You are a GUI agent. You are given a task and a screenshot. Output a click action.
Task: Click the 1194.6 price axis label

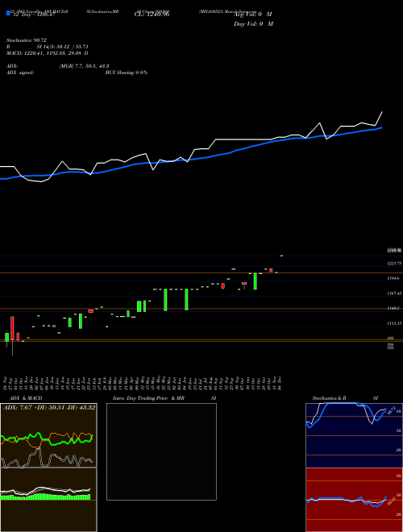[393, 278]
